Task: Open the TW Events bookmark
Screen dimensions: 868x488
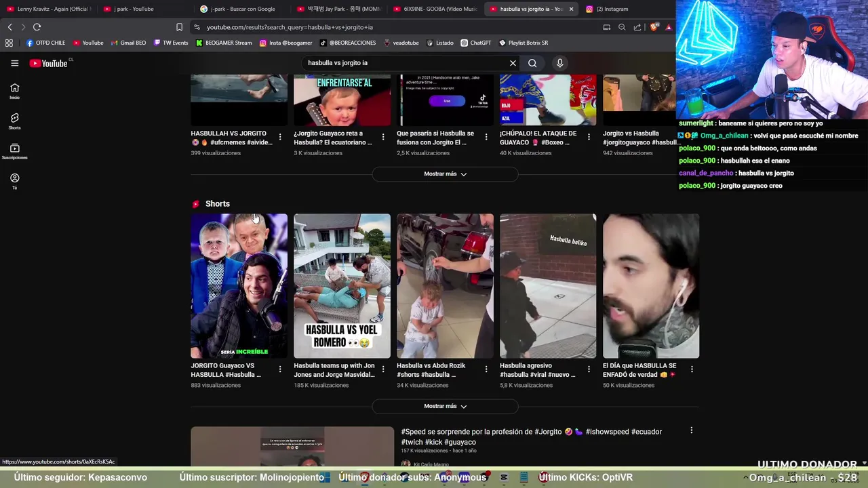Action: point(171,43)
